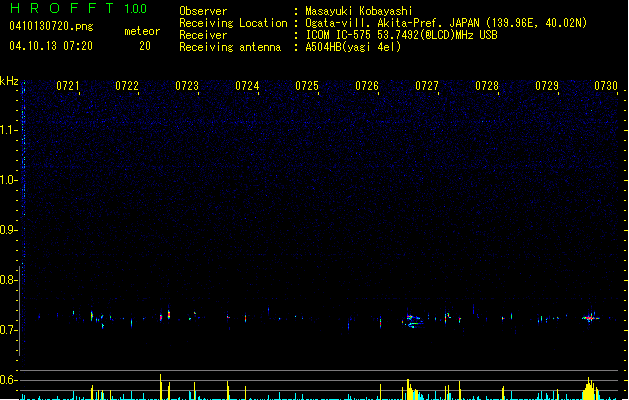
Task: Click observer name Masayuki Kobayashi
Action: coord(359,11)
